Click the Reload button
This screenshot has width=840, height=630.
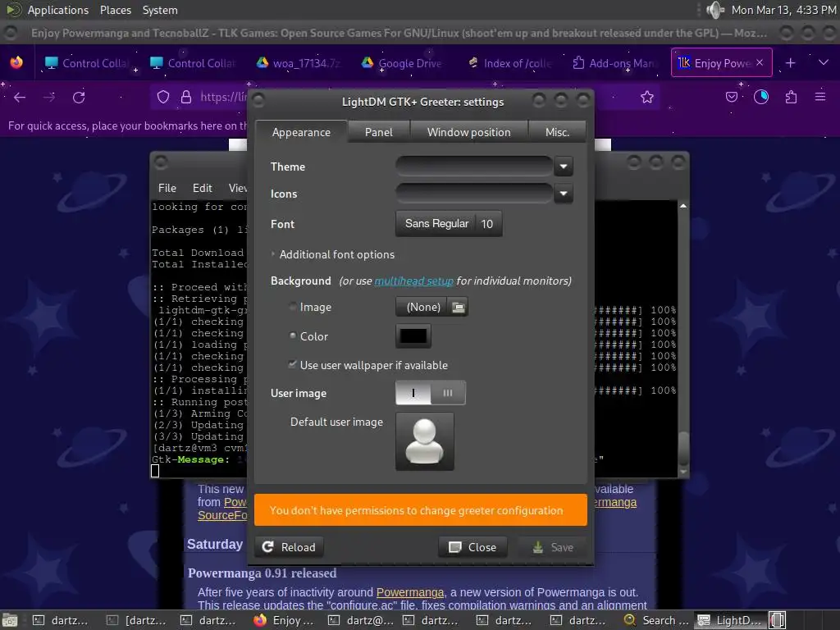point(289,547)
